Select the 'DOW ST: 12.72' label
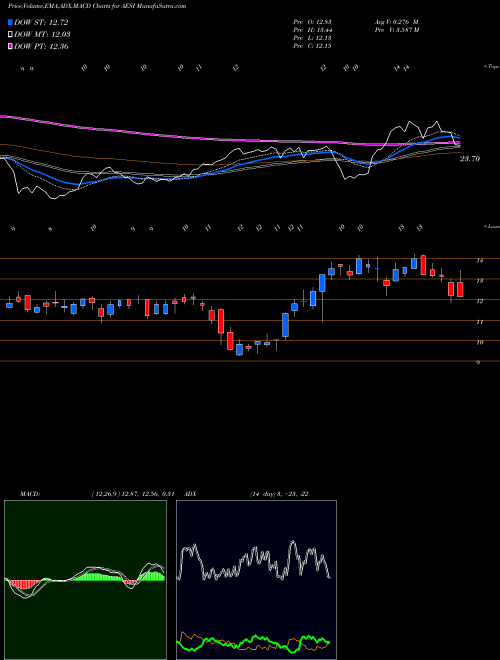Image resolution: width=500 pixels, height=660 pixels. (41, 23)
